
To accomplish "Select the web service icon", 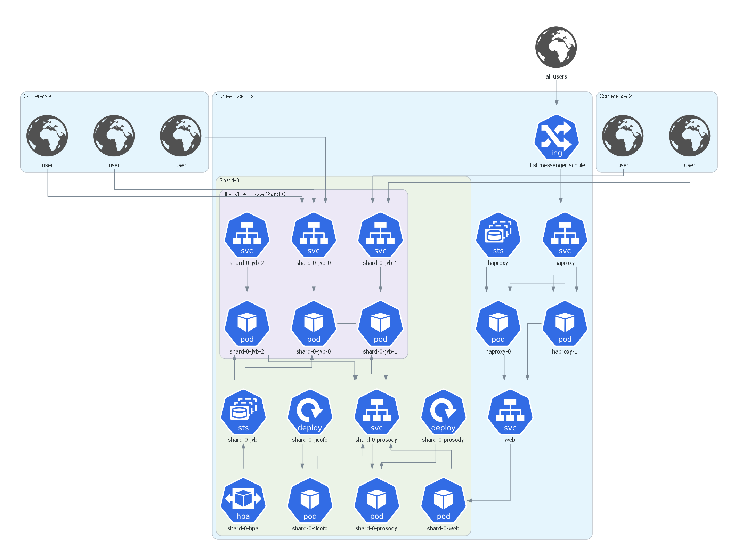I will 509,412.
